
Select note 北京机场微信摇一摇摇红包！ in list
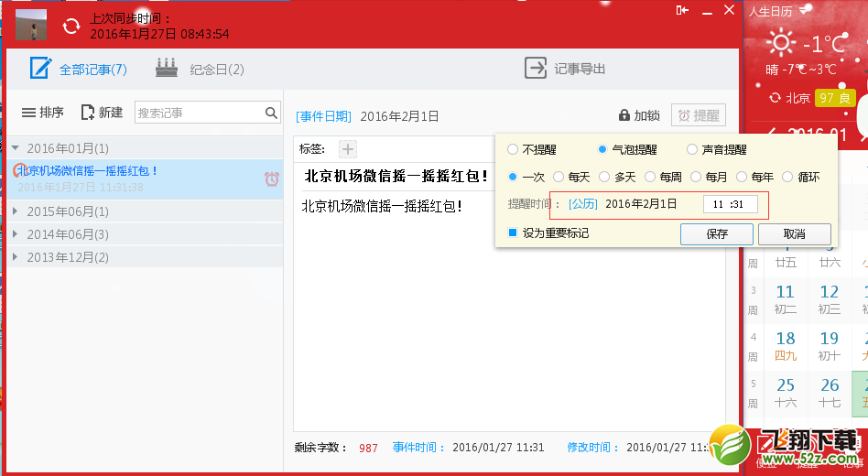(x=145, y=178)
